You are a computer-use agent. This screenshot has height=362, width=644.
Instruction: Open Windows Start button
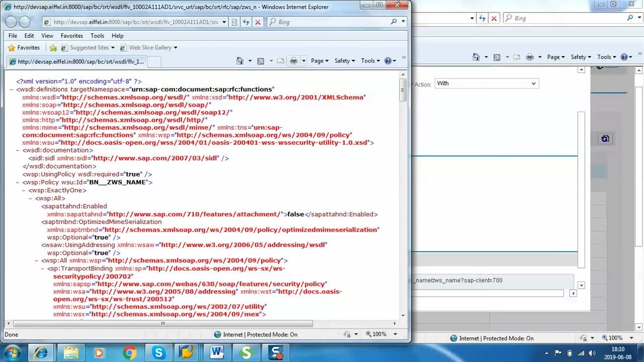[11, 352]
